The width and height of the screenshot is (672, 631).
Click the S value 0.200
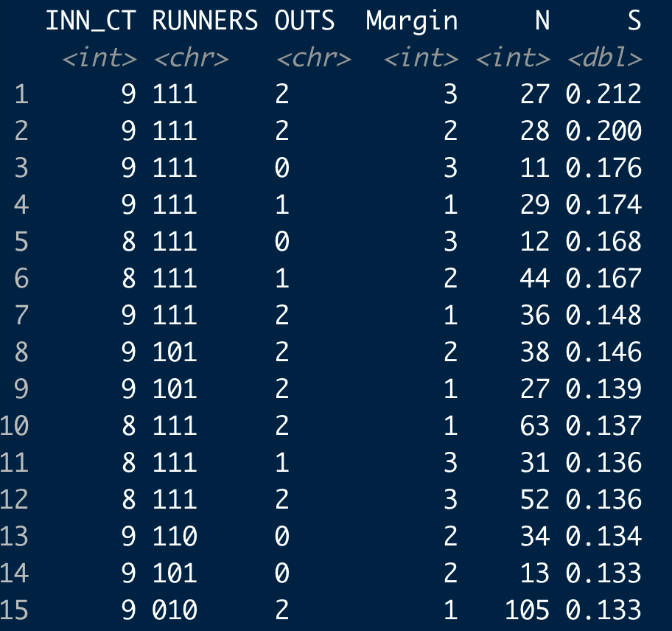coord(603,131)
